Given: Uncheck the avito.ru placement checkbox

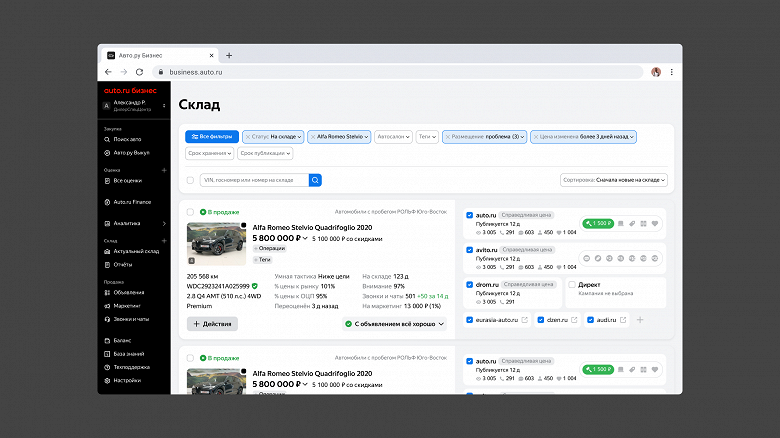Looking at the screenshot, I should [469, 250].
